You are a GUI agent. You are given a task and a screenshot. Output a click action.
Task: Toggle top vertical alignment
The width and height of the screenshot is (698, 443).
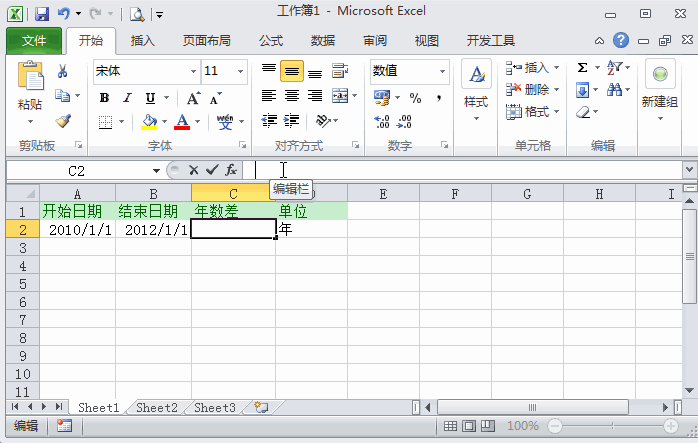(269, 71)
